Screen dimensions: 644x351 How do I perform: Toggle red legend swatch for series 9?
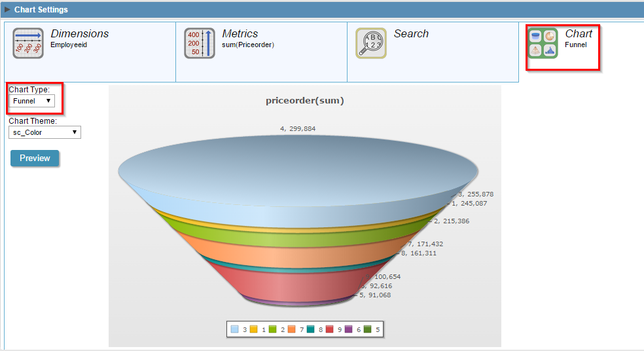click(330, 329)
